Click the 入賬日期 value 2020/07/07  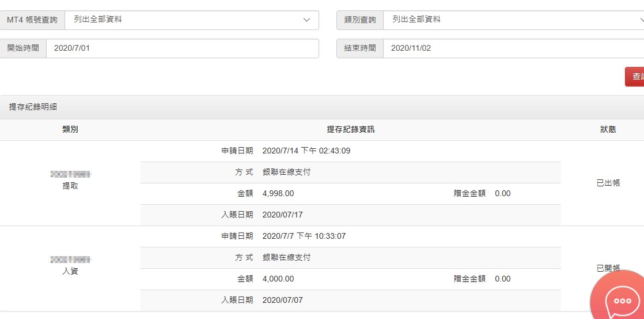pos(283,301)
